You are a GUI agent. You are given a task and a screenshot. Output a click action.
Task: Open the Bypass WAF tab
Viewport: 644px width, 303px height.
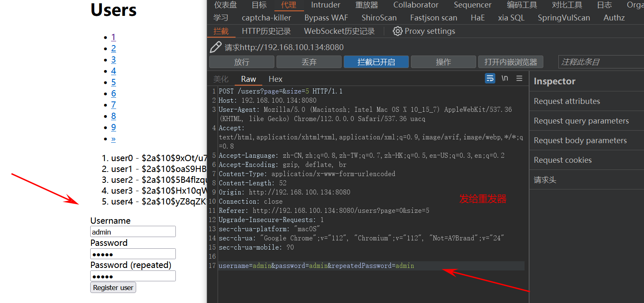[x=326, y=18]
